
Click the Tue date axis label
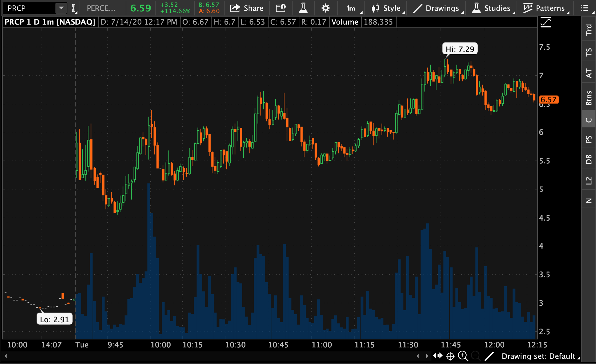[x=82, y=345]
